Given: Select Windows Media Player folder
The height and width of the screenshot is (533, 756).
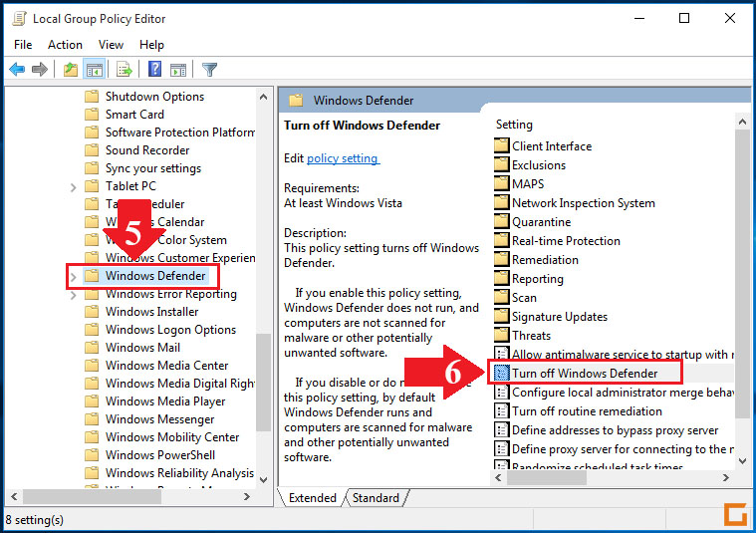Looking at the screenshot, I should [x=154, y=401].
